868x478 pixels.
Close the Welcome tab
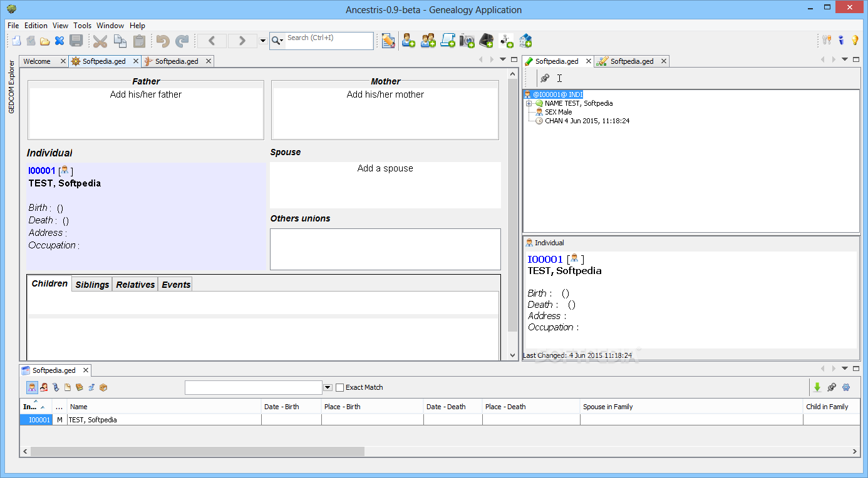[x=63, y=61]
